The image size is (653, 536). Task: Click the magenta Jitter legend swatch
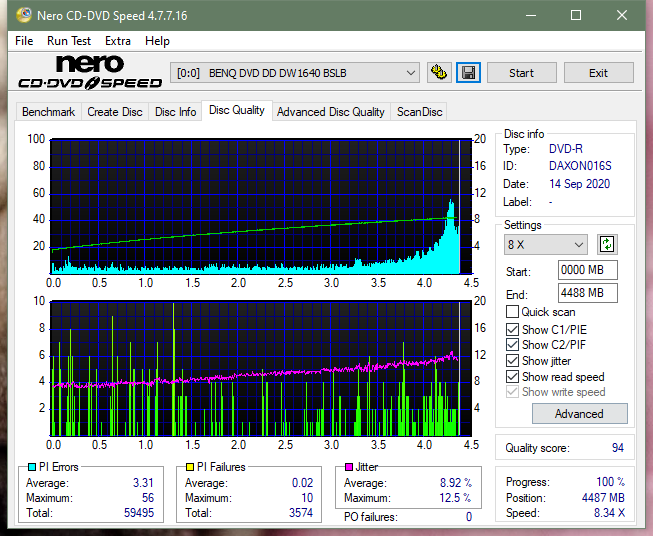349,467
